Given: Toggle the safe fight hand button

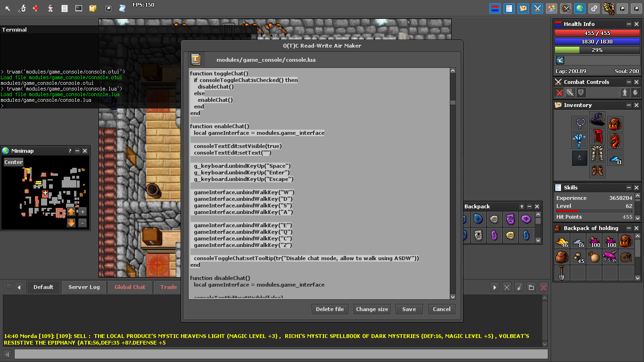Looking at the screenshot, I should click(636, 93).
